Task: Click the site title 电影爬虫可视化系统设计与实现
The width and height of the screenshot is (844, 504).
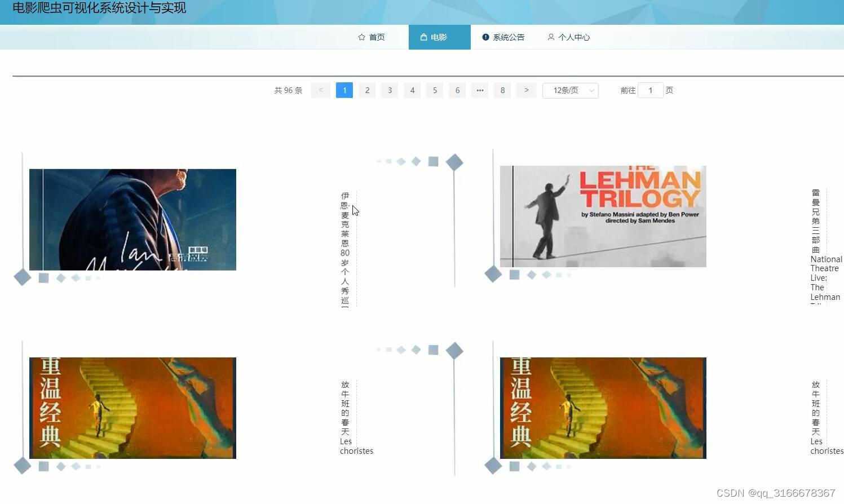Action: pos(99,8)
